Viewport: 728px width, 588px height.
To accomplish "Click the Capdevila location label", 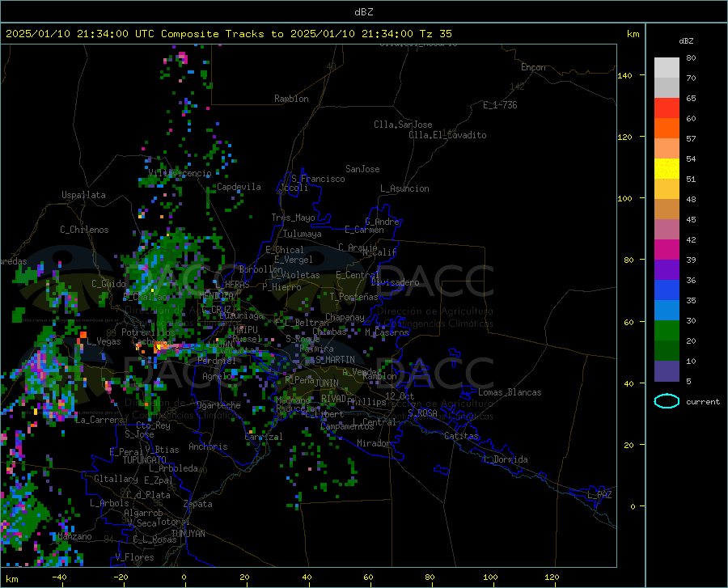I will 239,187.
